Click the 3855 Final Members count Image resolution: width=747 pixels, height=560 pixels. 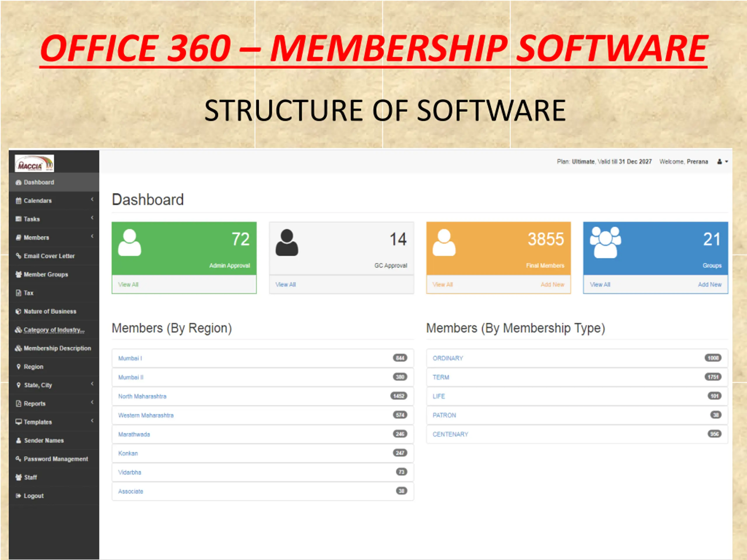tap(546, 239)
